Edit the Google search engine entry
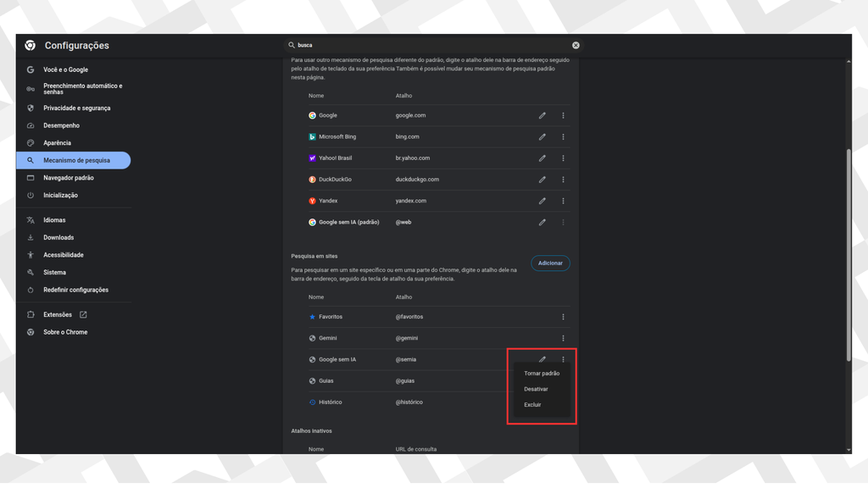Viewport: 868px width, 488px height. point(542,115)
